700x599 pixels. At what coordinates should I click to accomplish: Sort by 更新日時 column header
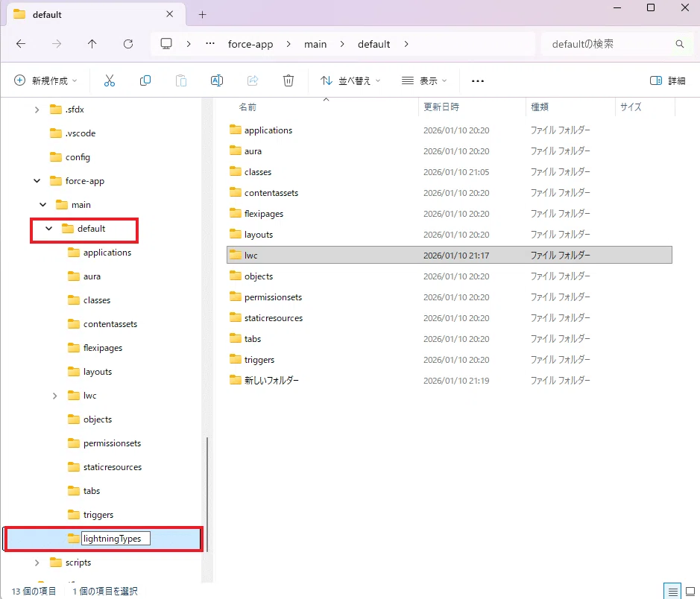(441, 107)
